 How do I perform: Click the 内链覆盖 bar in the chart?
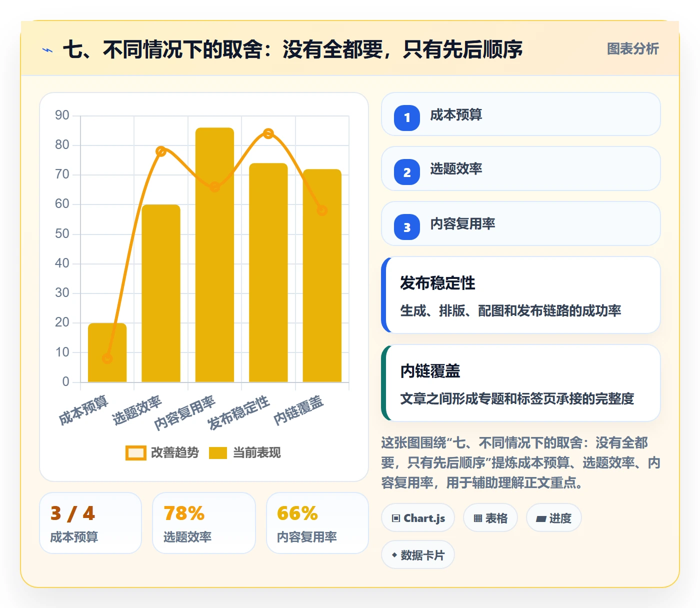[322, 276]
